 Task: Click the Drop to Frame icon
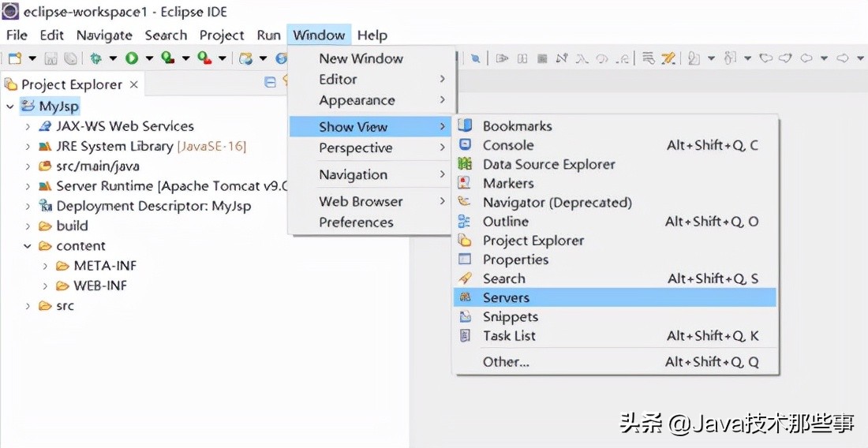(648, 58)
